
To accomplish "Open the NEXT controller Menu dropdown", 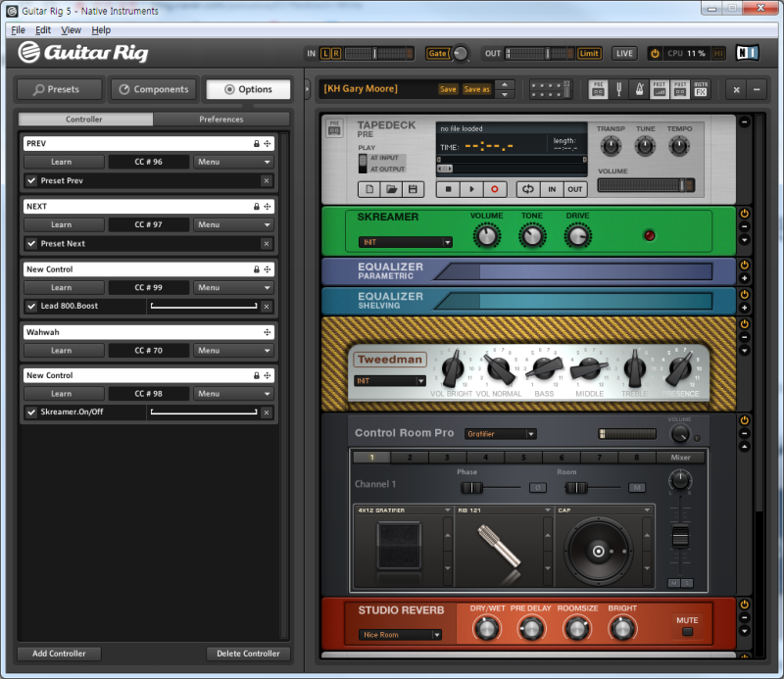I will pyautogui.click(x=233, y=225).
